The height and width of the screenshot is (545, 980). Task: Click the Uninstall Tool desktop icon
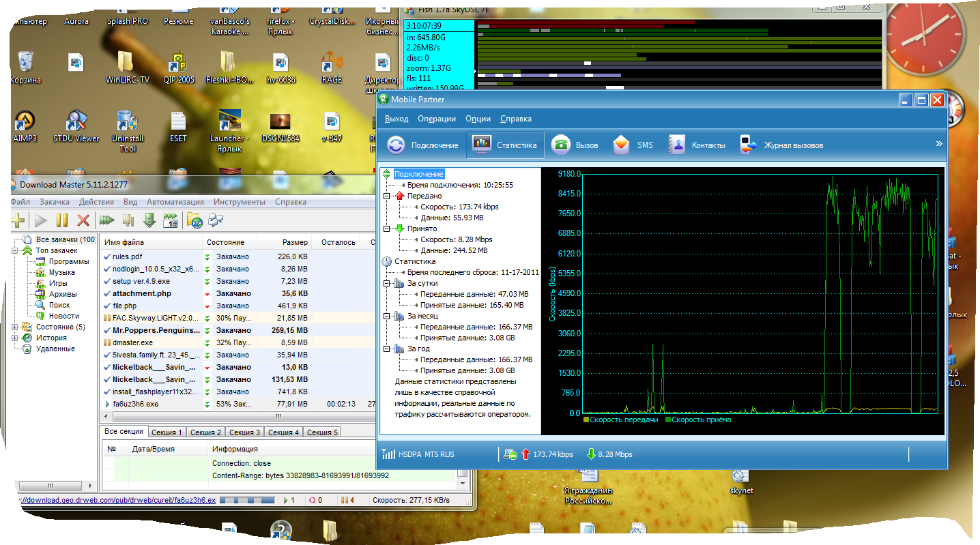(x=127, y=132)
